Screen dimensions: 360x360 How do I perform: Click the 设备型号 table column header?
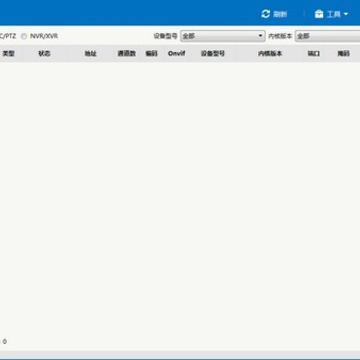[213, 53]
